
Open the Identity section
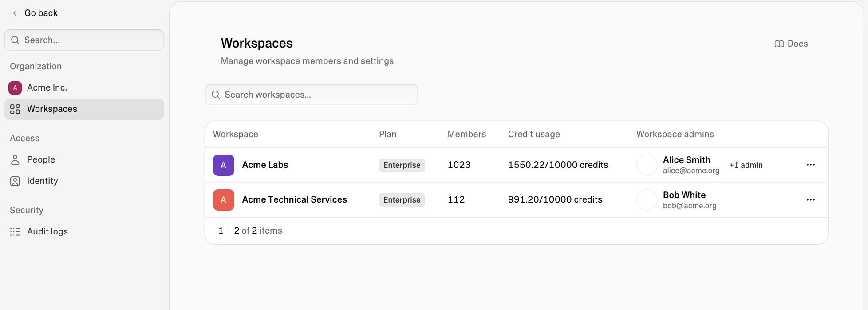click(84, 181)
